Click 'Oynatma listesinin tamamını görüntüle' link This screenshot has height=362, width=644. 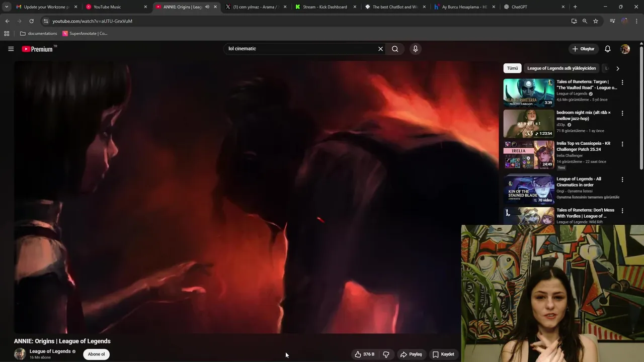click(x=588, y=197)
